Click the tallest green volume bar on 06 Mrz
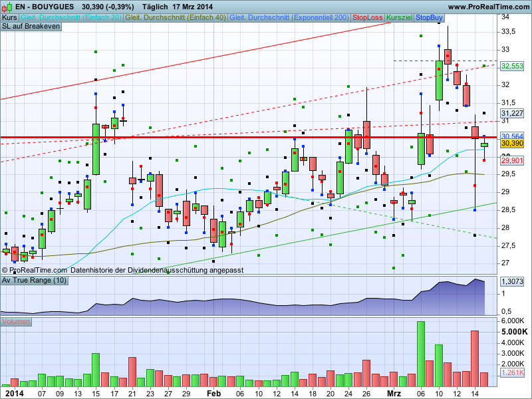 point(421,354)
